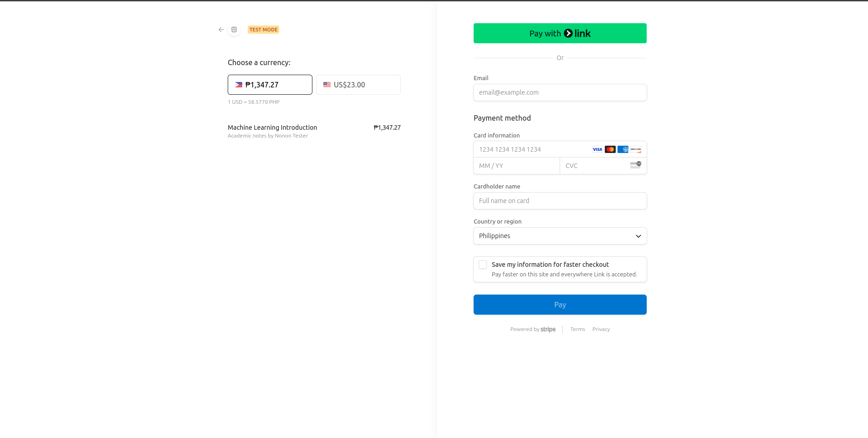This screenshot has height=438, width=868.
Task: Click the back arrow icon
Action: (x=221, y=30)
